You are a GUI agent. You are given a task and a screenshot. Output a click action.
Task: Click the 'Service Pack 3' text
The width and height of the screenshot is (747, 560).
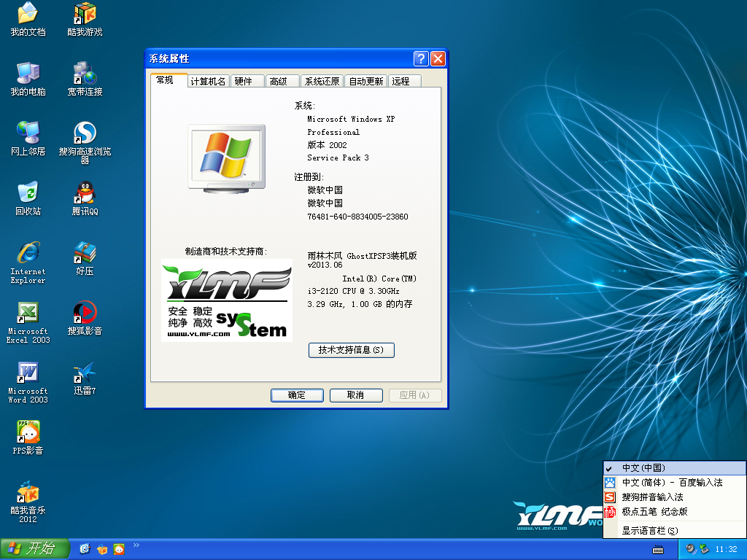[338, 157]
